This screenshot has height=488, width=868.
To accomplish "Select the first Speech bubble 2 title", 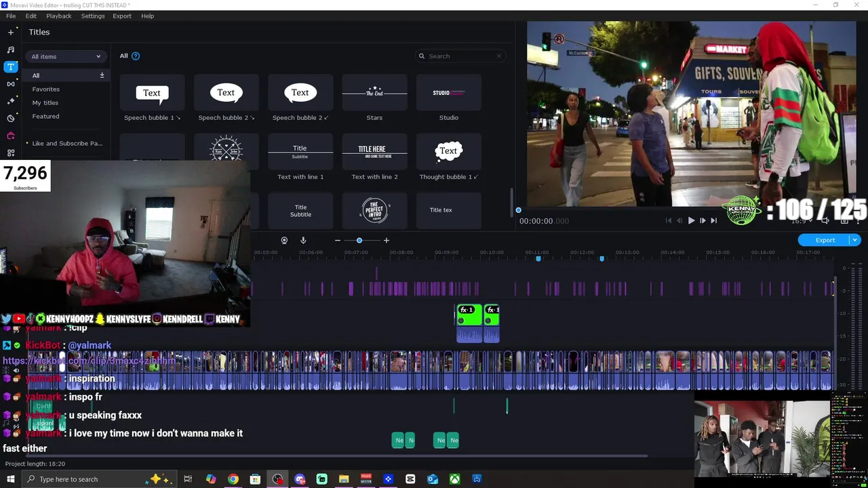I will coord(226,93).
